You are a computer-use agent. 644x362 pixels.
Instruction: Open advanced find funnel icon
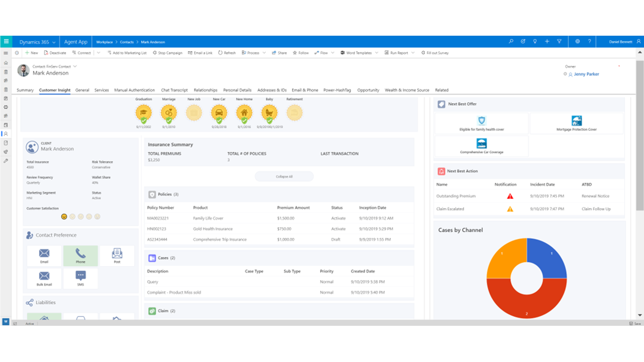click(559, 42)
